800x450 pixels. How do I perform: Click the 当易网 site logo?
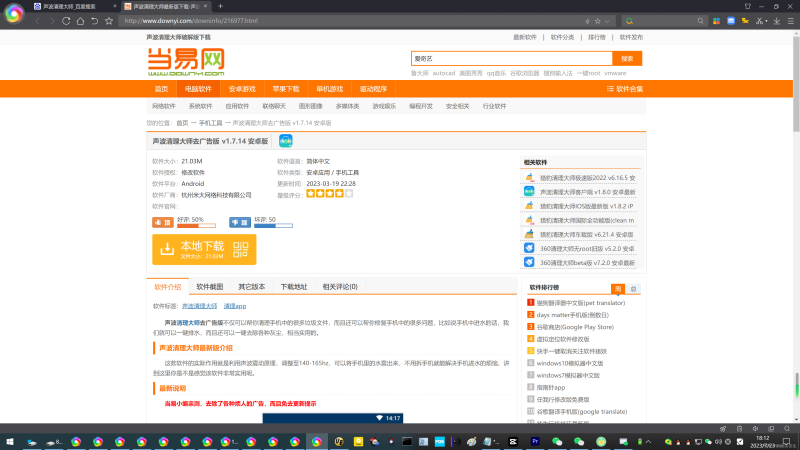click(186, 62)
